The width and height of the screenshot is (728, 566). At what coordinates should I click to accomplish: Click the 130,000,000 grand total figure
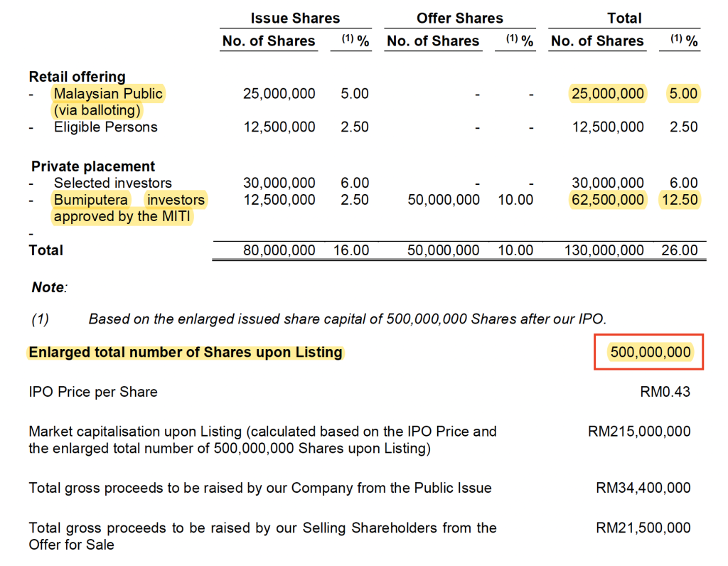pyautogui.click(x=597, y=250)
